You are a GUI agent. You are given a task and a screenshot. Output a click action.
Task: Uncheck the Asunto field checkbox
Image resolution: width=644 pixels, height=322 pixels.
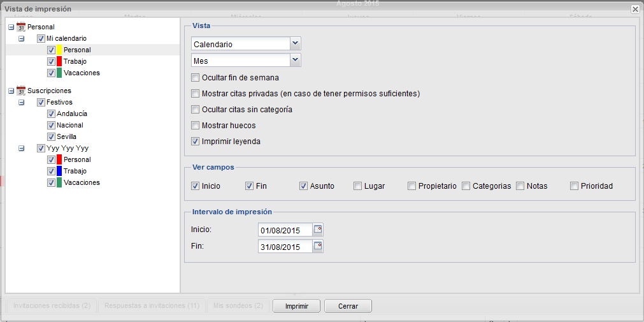coord(303,186)
